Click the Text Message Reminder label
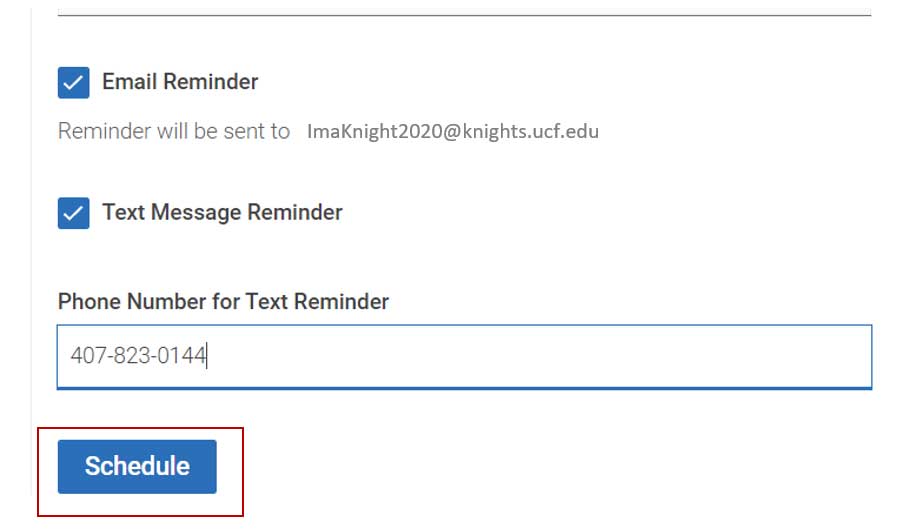Image resolution: width=922 pixels, height=532 pixels. coord(222,213)
